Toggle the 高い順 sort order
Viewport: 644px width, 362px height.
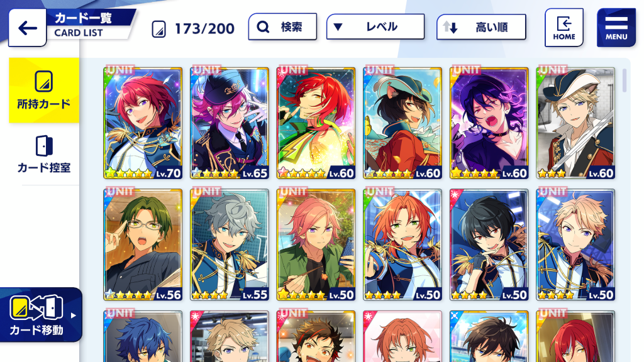481,27
